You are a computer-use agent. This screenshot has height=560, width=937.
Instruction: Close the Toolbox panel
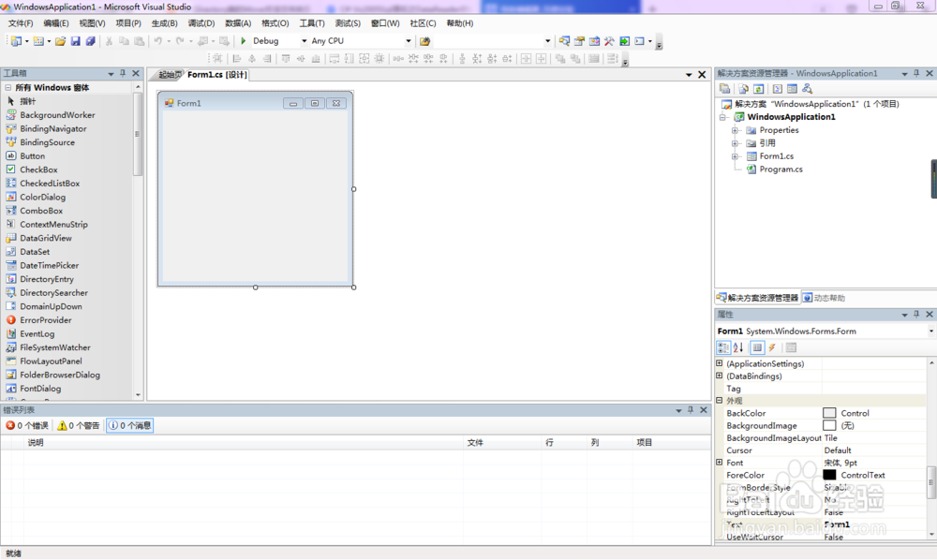point(136,73)
